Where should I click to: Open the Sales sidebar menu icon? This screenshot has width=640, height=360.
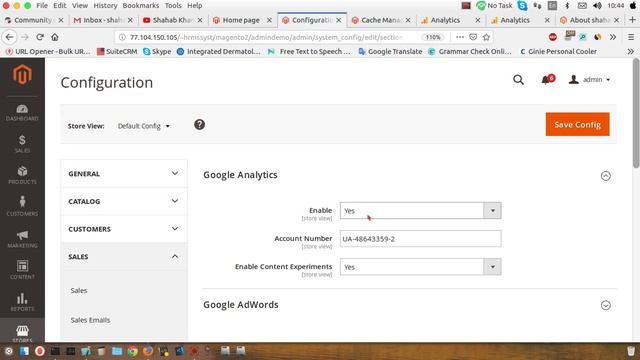(x=22, y=140)
